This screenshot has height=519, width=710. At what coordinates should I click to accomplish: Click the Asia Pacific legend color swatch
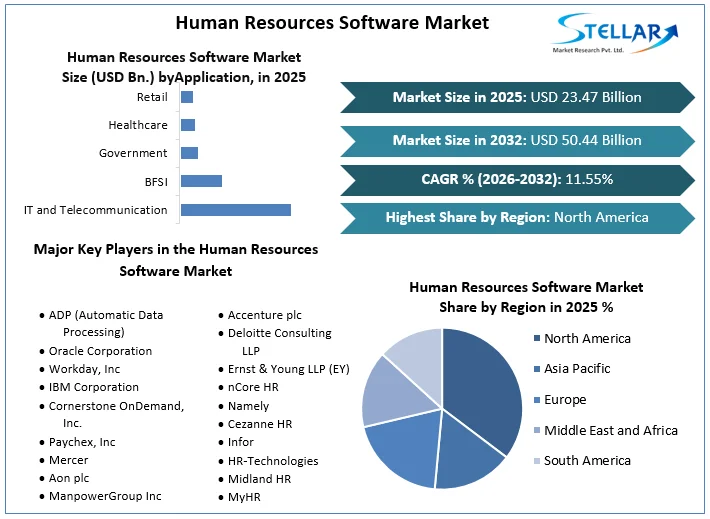click(x=537, y=369)
